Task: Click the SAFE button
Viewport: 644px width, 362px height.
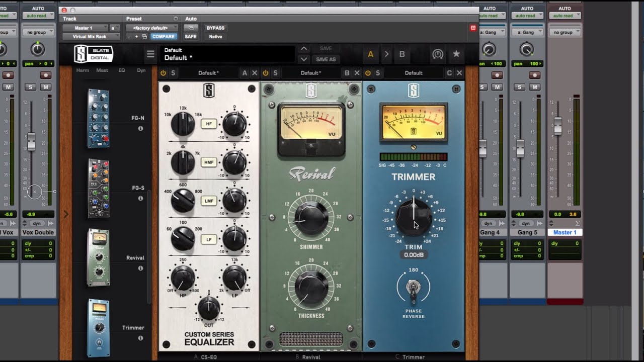Action: (191, 37)
